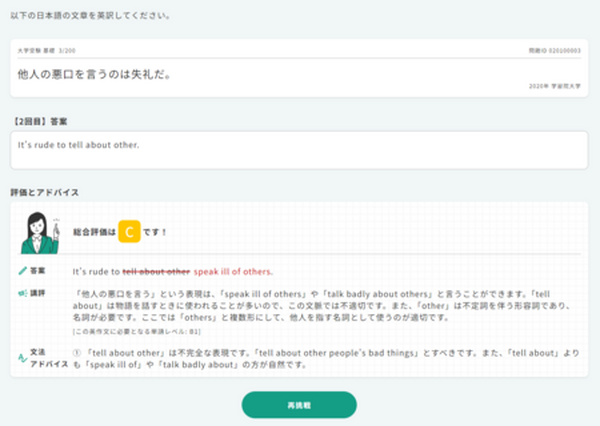Click into the answer text field

pyautogui.click(x=300, y=150)
